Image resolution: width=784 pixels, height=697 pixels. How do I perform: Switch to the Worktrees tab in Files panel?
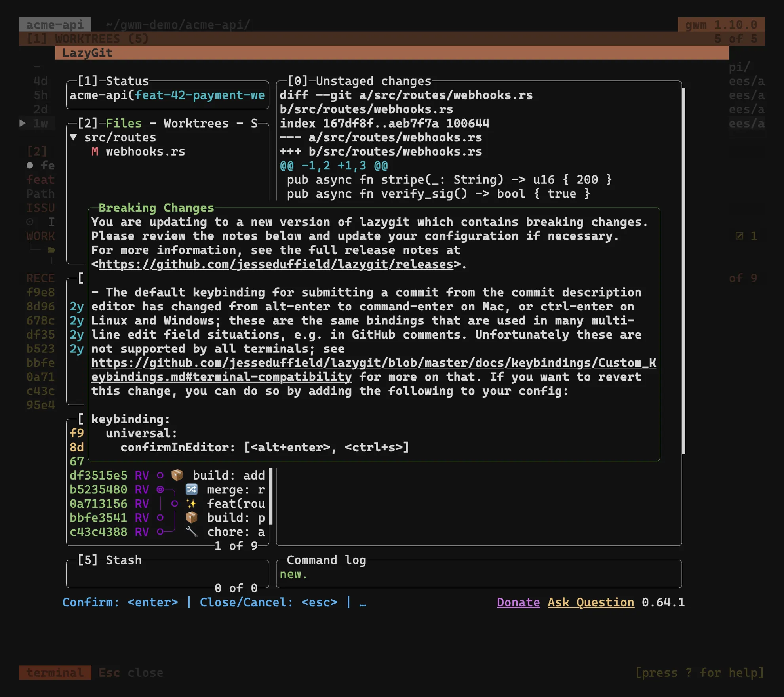(196, 123)
